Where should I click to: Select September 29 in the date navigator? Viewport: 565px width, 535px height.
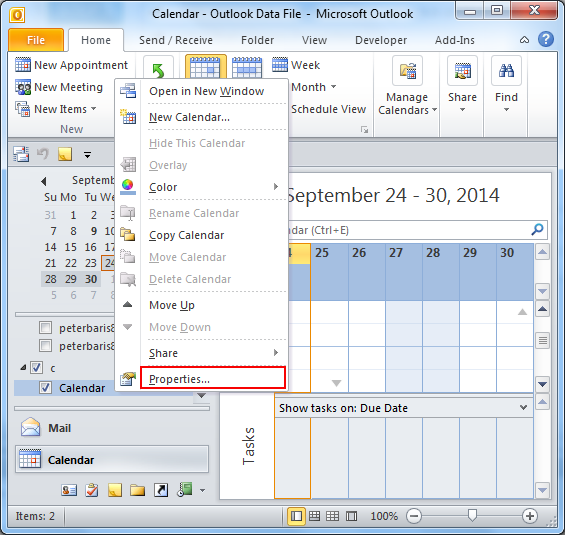(x=71, y=279)
